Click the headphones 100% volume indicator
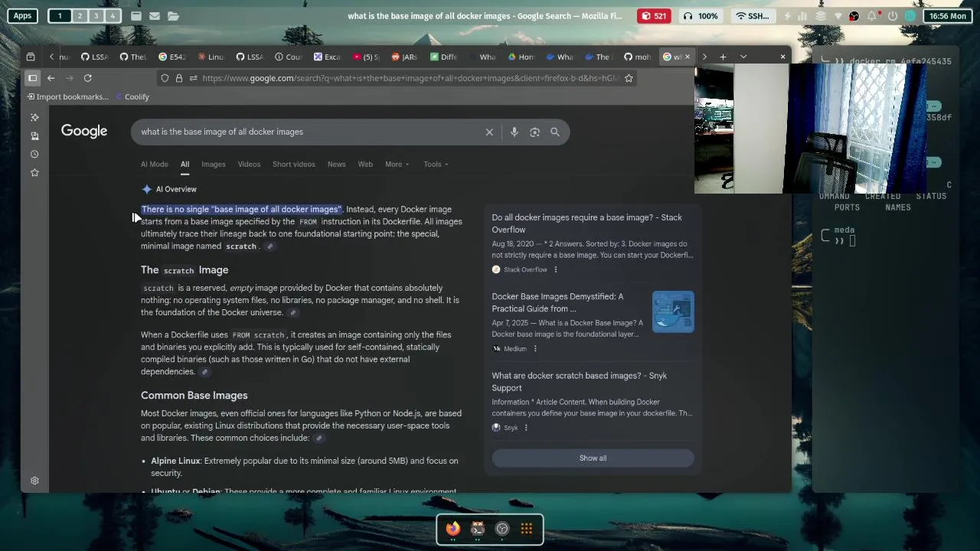980x551 pixels. point(701,15)
